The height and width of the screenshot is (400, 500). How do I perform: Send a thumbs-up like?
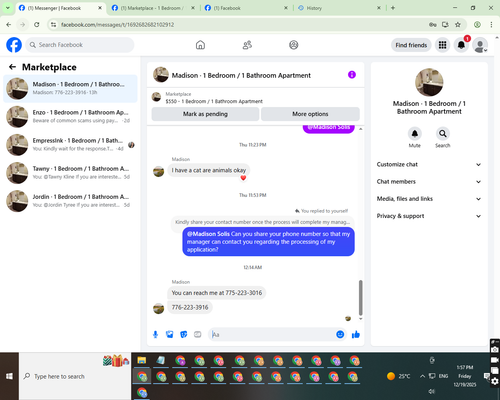pyautogui.click(x=356, y=334)
